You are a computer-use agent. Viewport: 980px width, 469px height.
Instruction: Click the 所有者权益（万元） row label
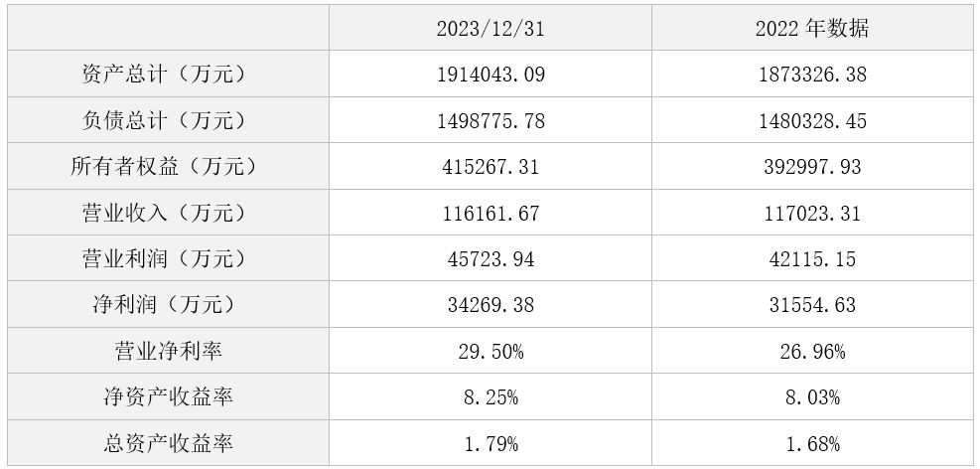(x=168, y=166)
